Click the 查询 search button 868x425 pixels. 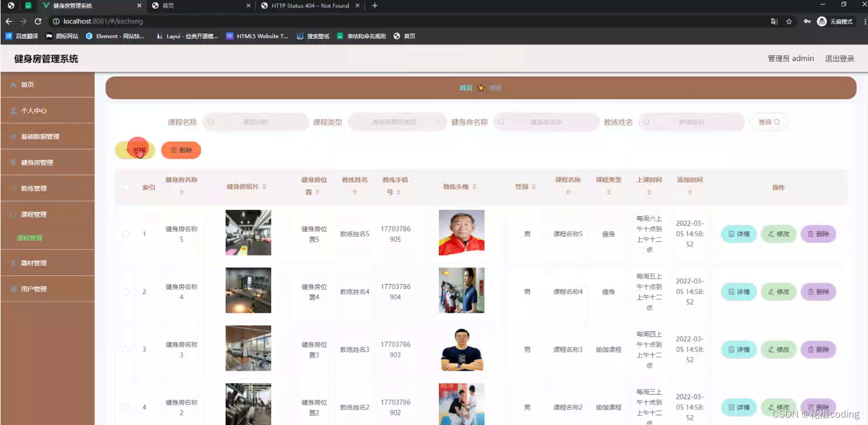coord(769,122)
